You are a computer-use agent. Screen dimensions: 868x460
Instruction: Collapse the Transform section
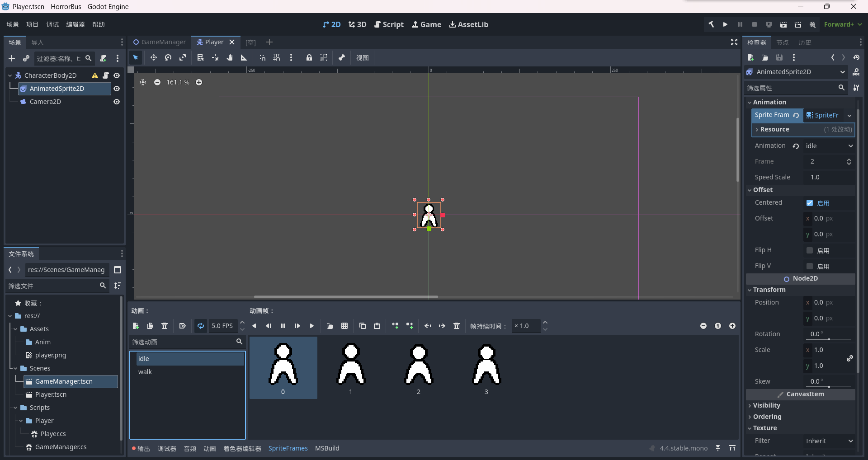click(801, 290)
